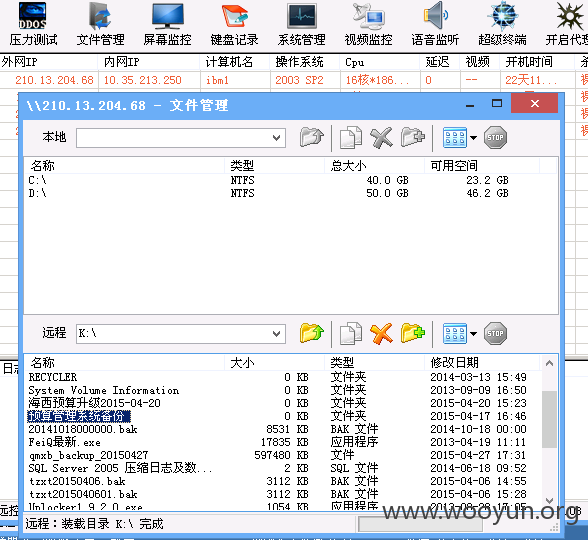The image size is (588, 540).
Task: Select file 20141018000000.bak
Action: pyautogui.click(x=83, y=429)
